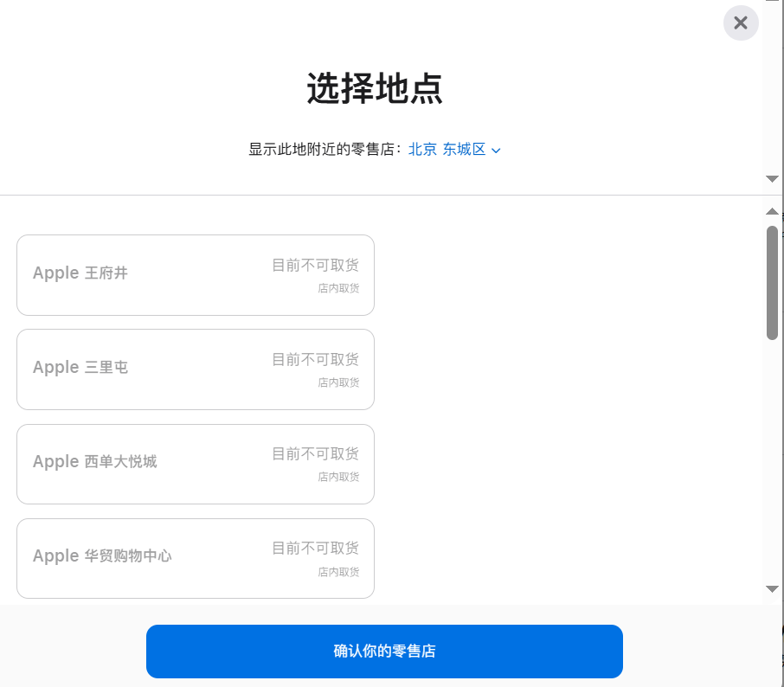Click 店内取货 label in 王府井 card
This screenshot has height=687, width=784.
[x=337, y=288]
